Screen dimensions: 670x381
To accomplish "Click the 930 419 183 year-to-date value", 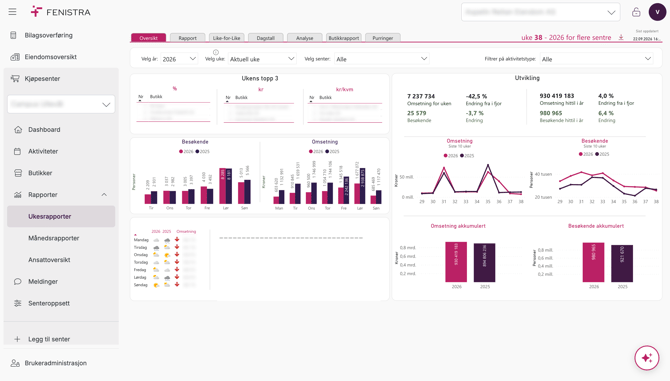I will pos(557,96).
